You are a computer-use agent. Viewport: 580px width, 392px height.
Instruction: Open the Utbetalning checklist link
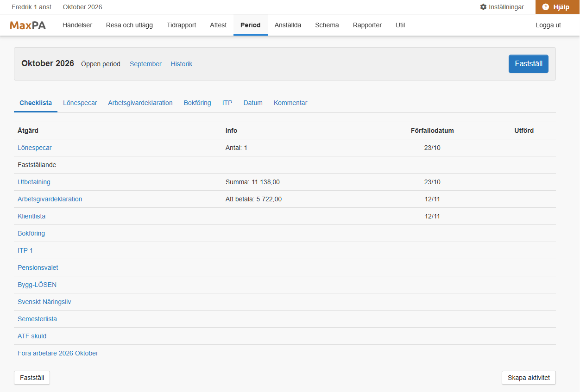[34, 182]
